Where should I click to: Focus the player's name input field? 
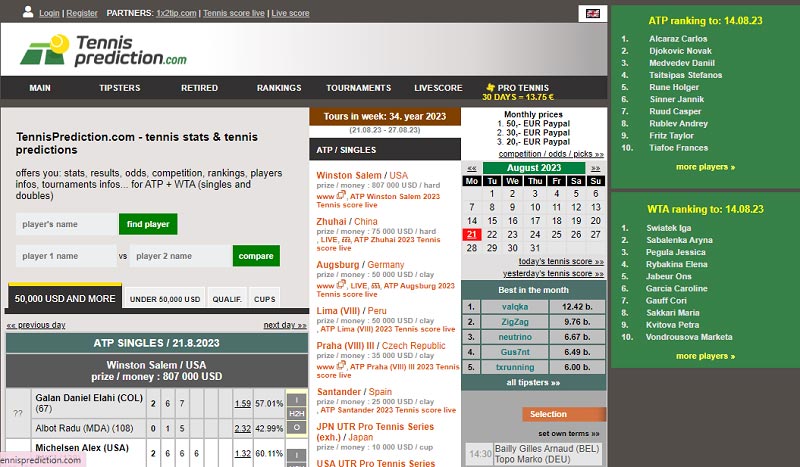coord(67,224)
